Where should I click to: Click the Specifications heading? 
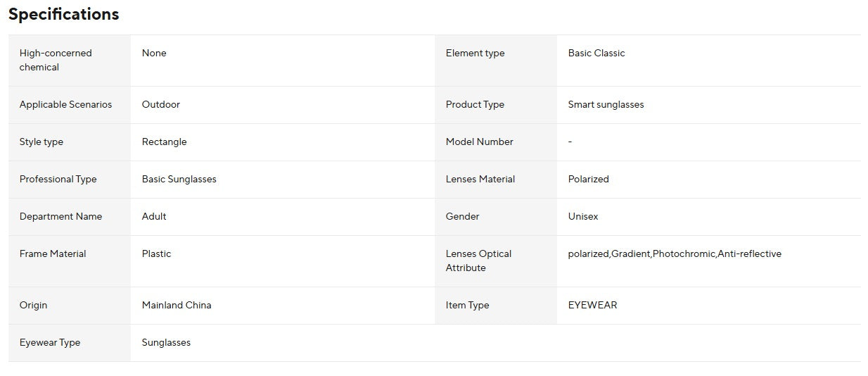tap(64, 14)
